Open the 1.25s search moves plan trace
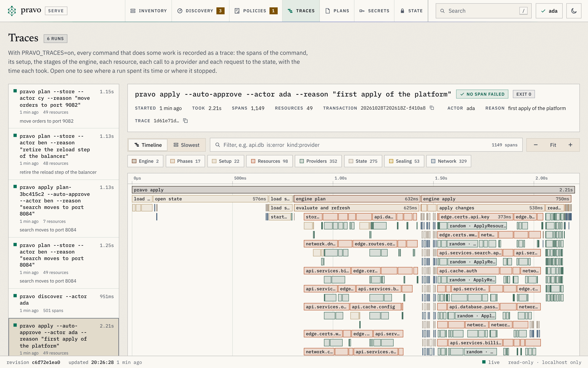This screenshot has height=368, width=588. [x=64, y=263]
